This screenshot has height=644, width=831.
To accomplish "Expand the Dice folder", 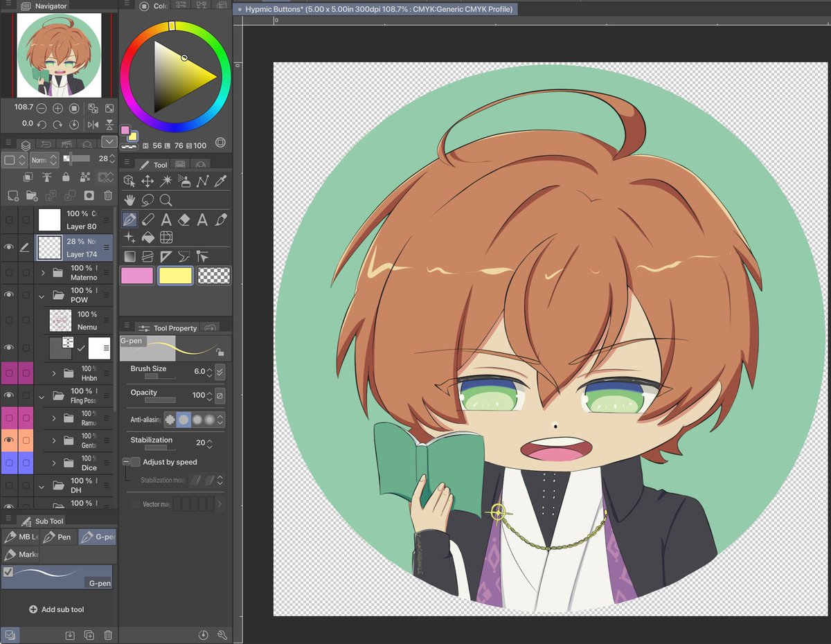I will [x=54, y=463].
